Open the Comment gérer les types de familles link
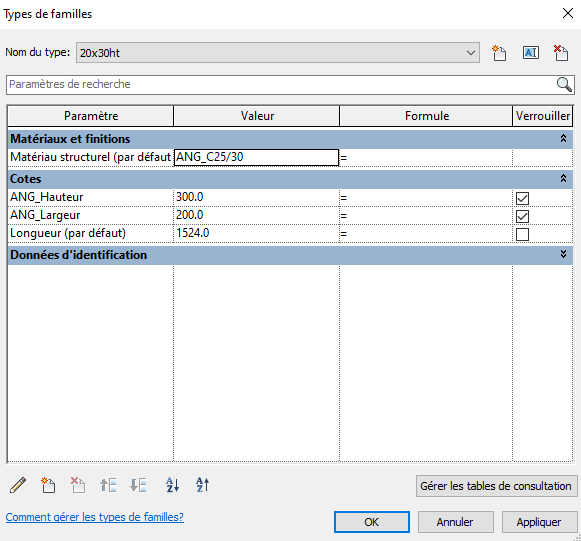The width and height of the screenshot is (581, 541). tap(94, 517)
